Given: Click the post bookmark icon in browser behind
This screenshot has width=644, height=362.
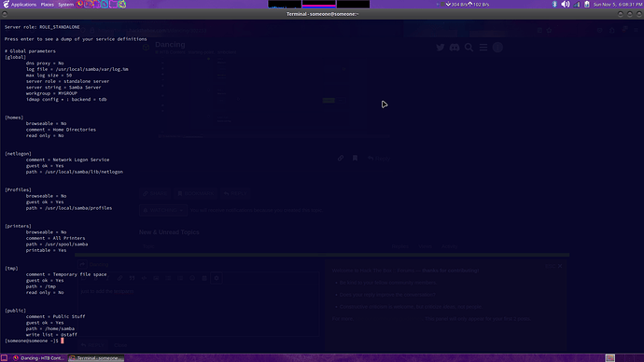Looking at the screenshot, I should pyautogui.click(x=355, y=158).
